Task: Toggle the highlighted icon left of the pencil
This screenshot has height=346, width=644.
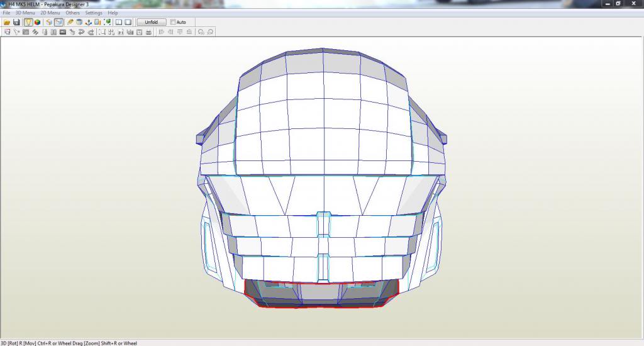Action: [58, 22]
